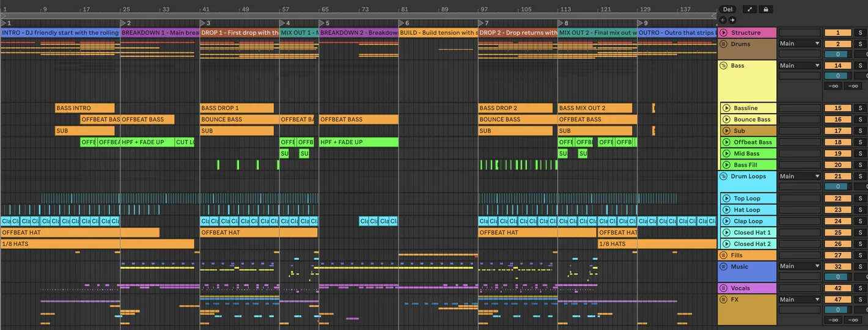Click the Clap Loop track unfold icon

coord(727,221)
